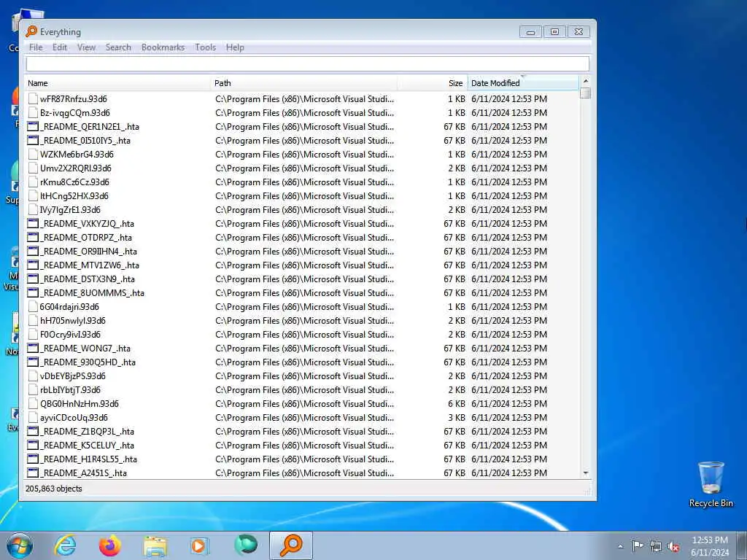Image resolution: width=747 pixels, height=560 pixels.
Task: Select file icon of vDbEYBjzPS.93d6
Action: tap(33, 376)
